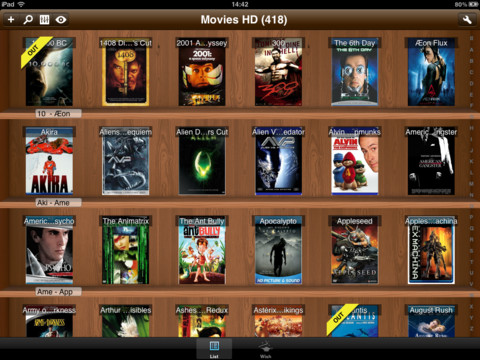Open settings via the wrench icon
Viewport: 480px width, 360px height.
coord(467,20)
